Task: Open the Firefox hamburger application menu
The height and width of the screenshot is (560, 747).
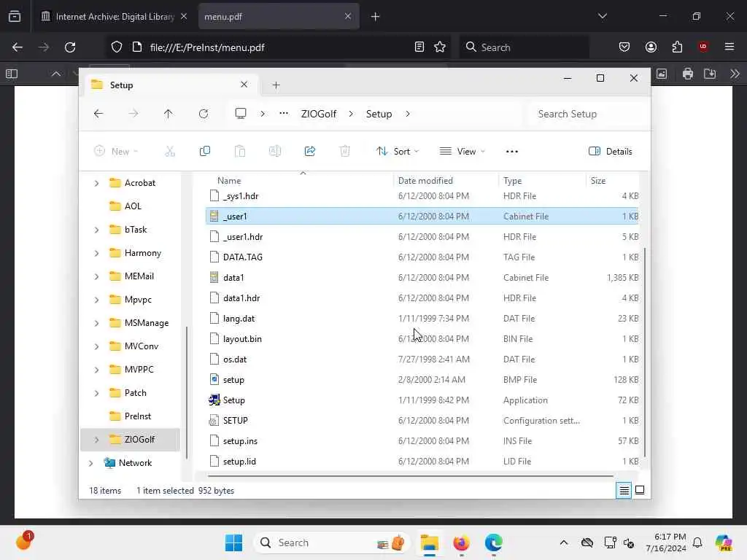Action: tap(729, 47)
